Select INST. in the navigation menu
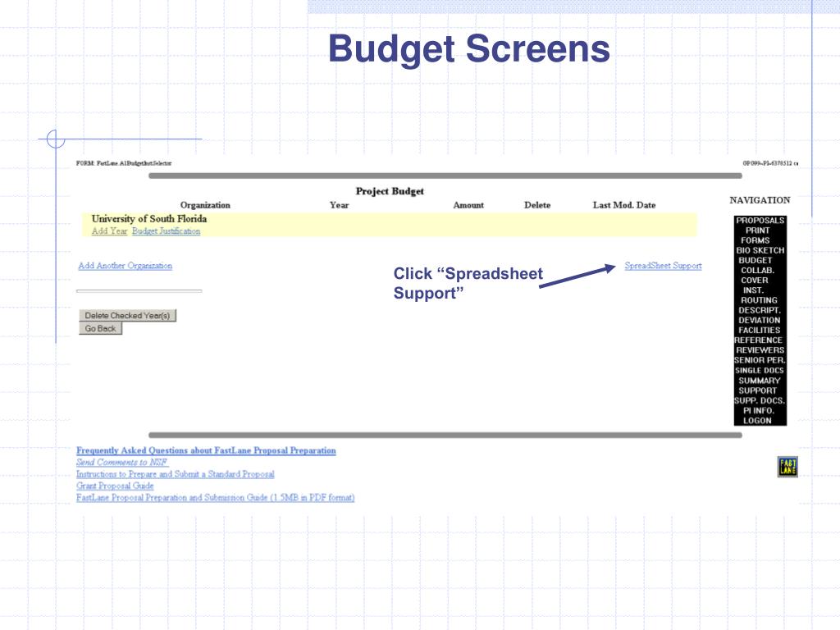This screenshot has width=840, height=630. [x=753, y=290]
